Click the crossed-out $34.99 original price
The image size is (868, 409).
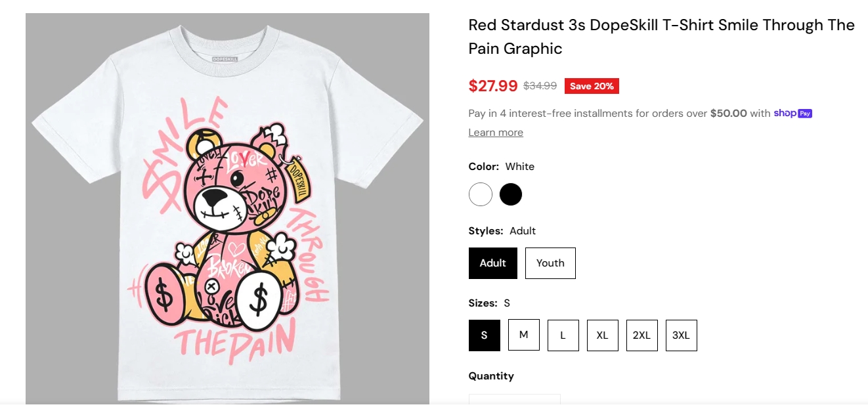point(540,86)
